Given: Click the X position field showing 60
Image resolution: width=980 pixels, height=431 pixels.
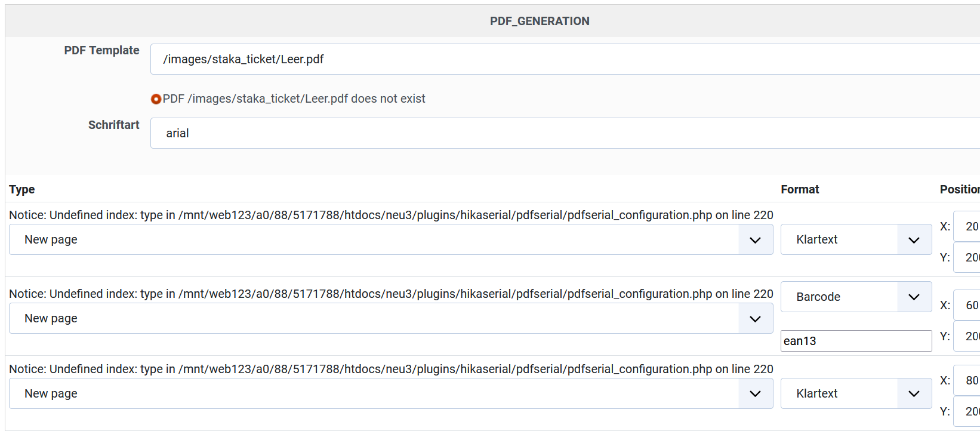Looking at the screenshot, I should [x=968, y=305].
